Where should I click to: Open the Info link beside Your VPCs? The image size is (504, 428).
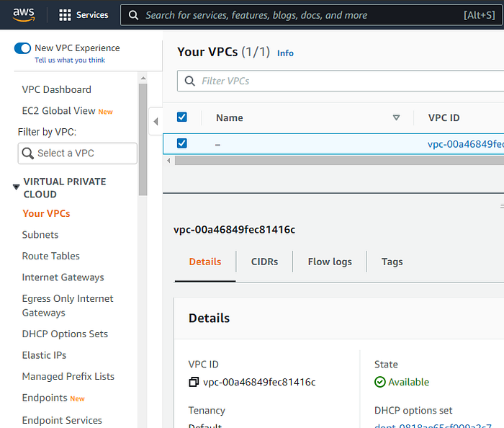pos(285,53)
